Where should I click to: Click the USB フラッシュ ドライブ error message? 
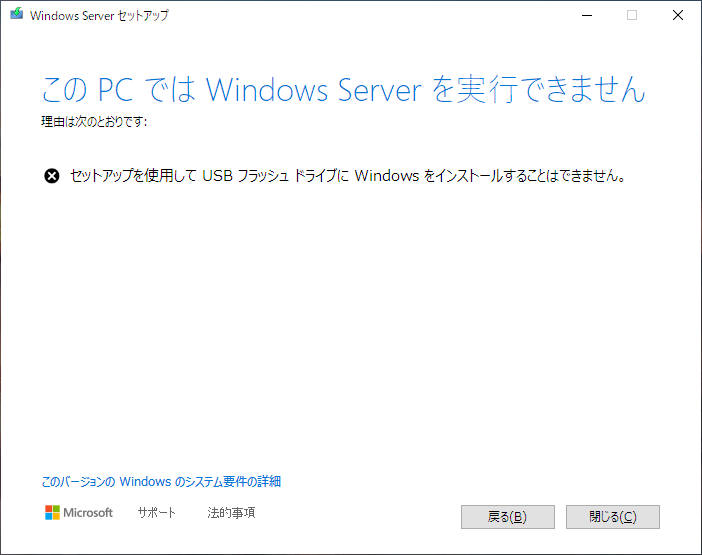[x=347, y=176]
